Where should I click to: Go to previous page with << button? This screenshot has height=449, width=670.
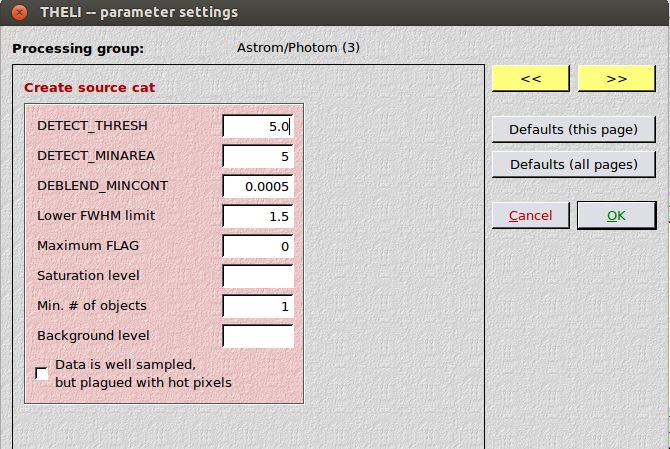[531, 78]
